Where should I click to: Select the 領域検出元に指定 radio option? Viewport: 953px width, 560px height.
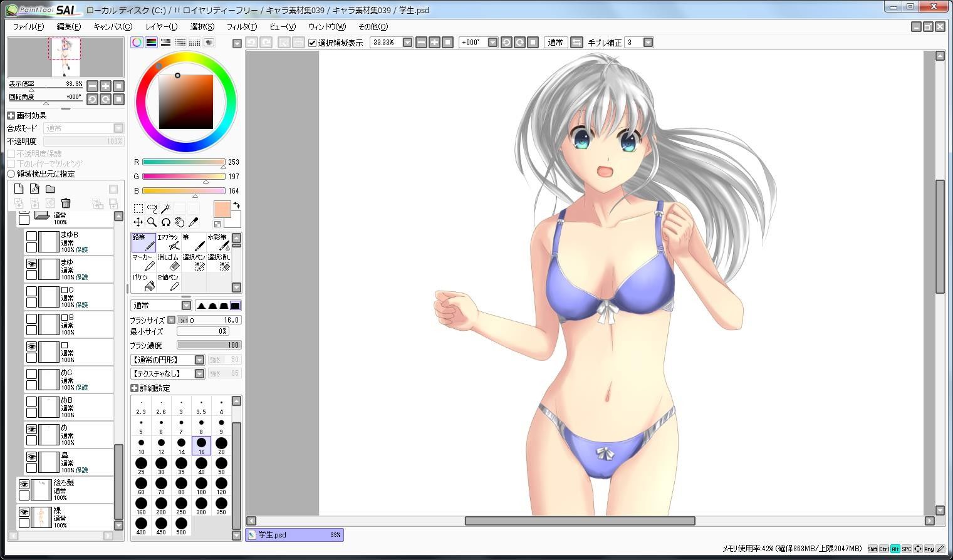tap(11, 174)
